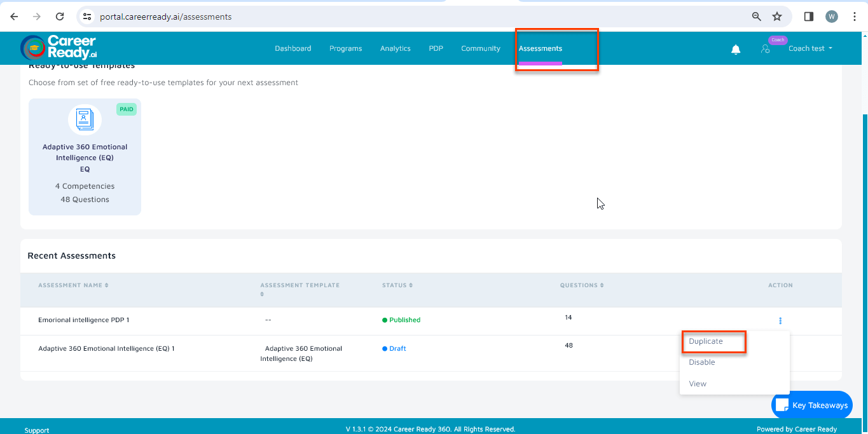Open the W profile avatar in Chrome
Screen dimensions: 868x434
click(832, 17)
